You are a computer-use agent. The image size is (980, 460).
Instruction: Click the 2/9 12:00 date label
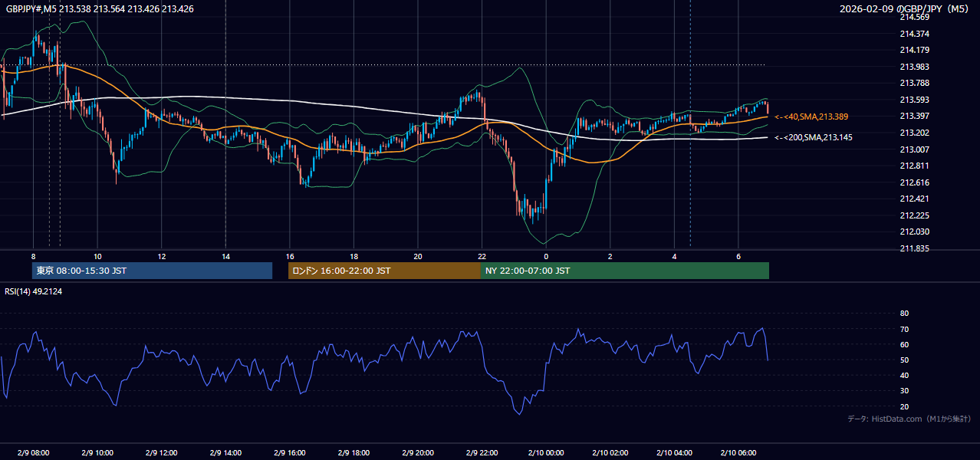pyautogui.click(x=162, y=452)
